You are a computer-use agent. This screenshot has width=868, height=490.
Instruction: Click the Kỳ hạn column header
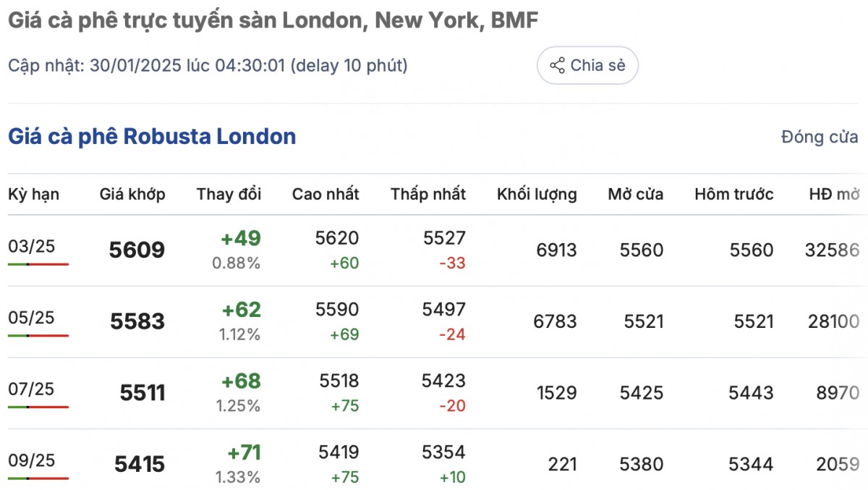pyautogui.click(x=33, y=194)
